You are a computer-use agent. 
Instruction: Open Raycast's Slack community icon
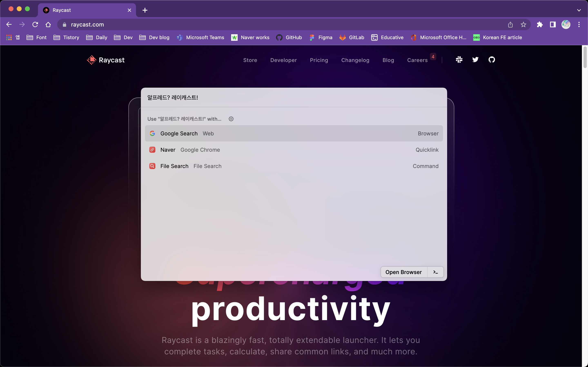point(459,60)
